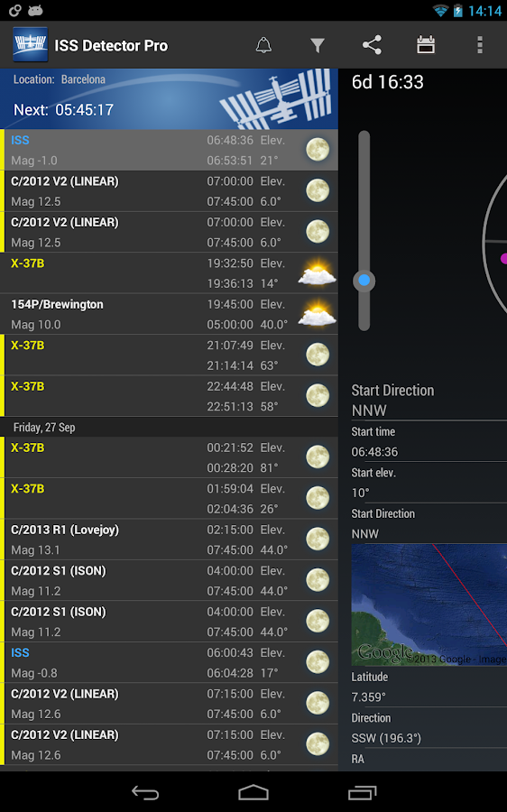Viewport: 507px width, 812px height.
Task: Tap the recent apps button
Action: [x=362, y=792]
